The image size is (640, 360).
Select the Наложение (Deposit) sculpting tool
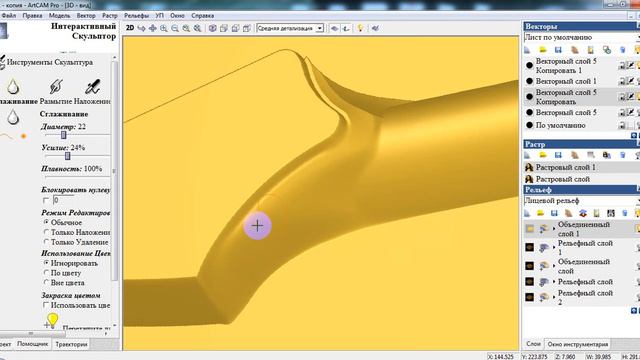point(92,86)
